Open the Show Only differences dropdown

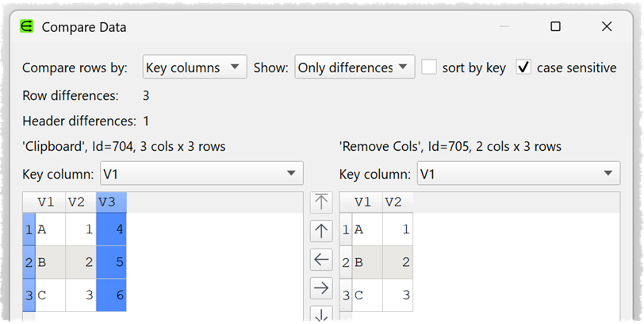pyautogui.click(x=355, y=67)
